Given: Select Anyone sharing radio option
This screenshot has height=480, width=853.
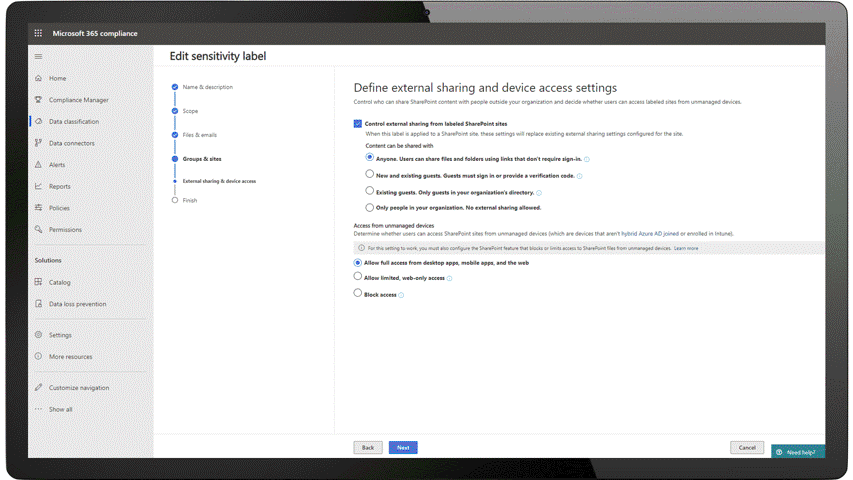Looking at the screenshot, I should (x=369, y=157).
